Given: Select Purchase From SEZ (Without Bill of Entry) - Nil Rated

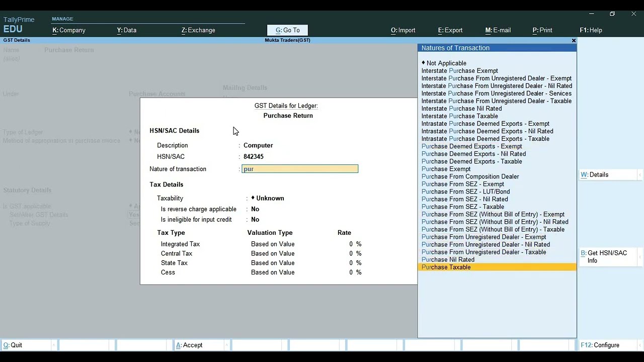Looking at the screenshot, I should 497,222.
